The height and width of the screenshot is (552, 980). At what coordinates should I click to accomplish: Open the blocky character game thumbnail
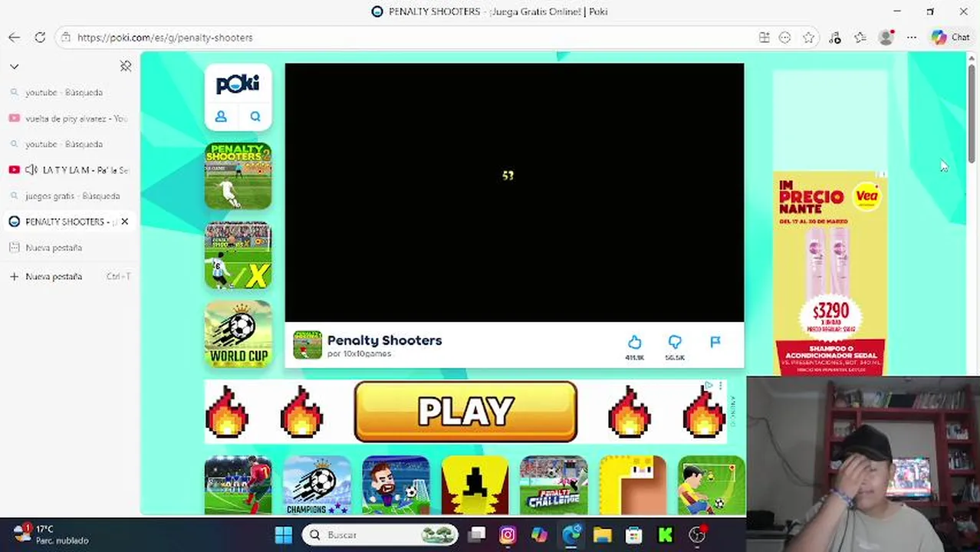pyautogui.click(x=633, y=485)
